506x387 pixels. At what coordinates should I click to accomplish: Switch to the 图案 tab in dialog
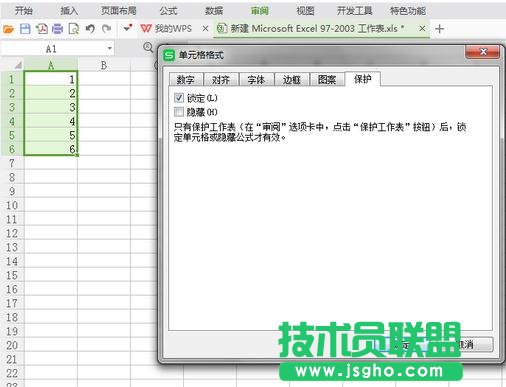(327, 80)
